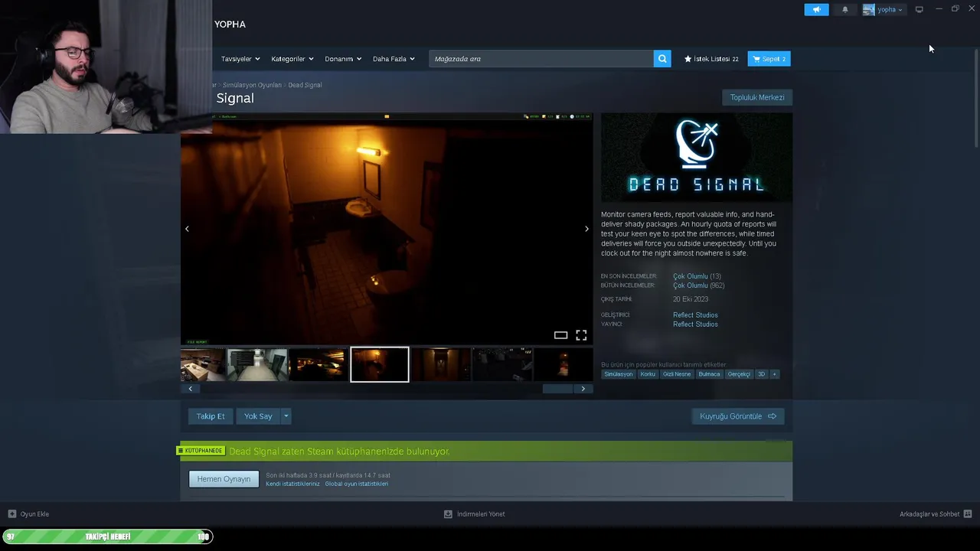Open the Dead Signal breadcrumb link
This screenshot has height=551, width=980.
(x=305, y=85)
